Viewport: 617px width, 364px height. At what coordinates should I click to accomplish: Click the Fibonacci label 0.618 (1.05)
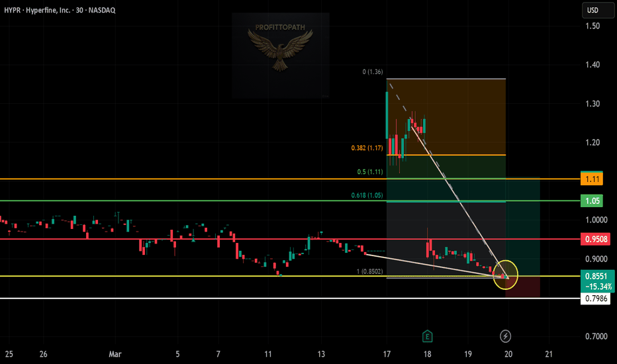click(x=367, y=195)
